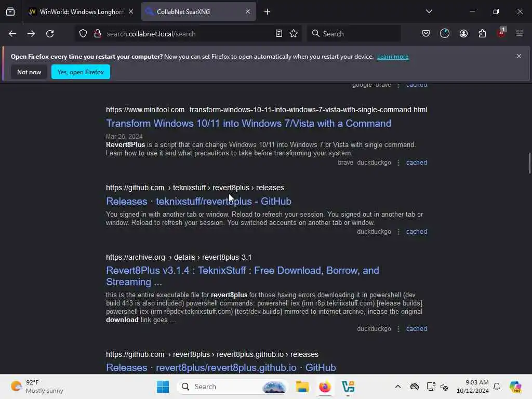Screen dimensions: 532x399
Task: Reload the current page
Action: point(50,34)
